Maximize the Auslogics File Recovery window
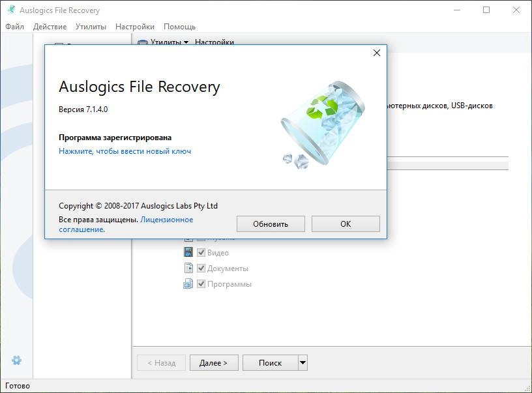532x393 pixels. [x=486, y=10]
